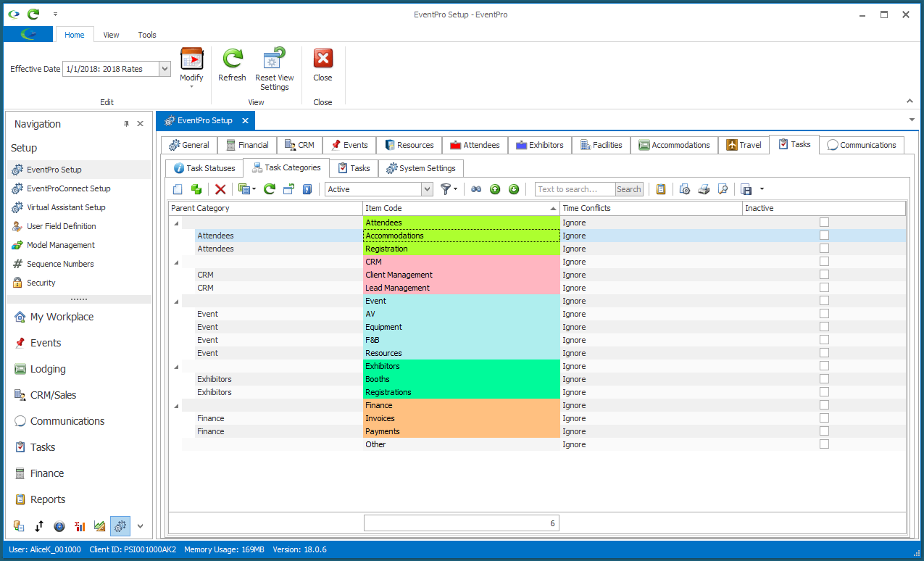
Task: Toggle Inactive checkbox for Booths row
Action: [x=824, y=379]
